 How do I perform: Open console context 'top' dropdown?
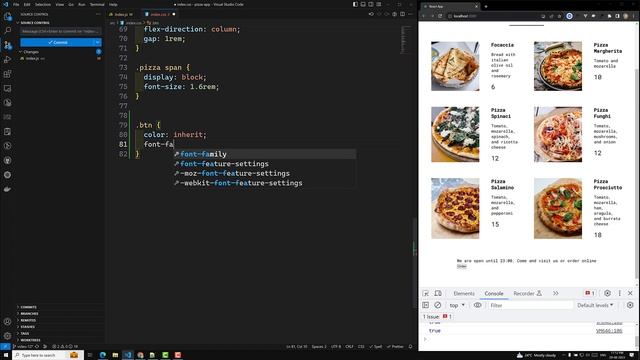pos(457,305)
